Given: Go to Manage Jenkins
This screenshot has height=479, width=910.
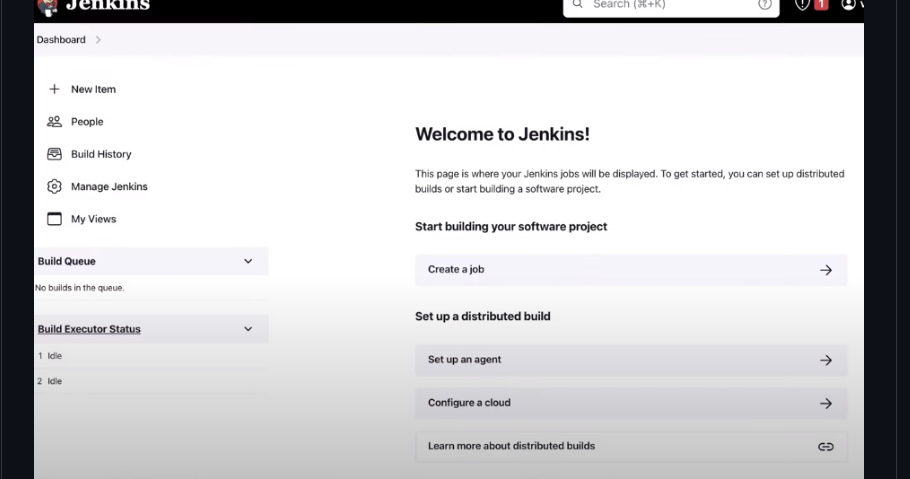Looking at the screenshot, I should (x=109, y=186).
